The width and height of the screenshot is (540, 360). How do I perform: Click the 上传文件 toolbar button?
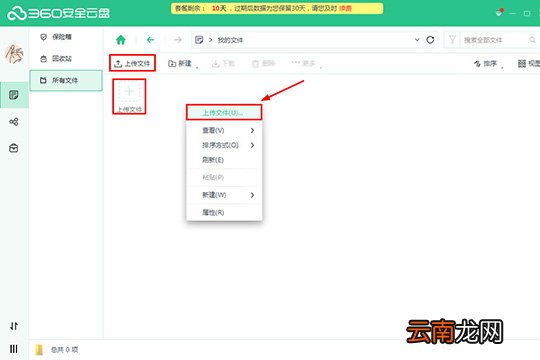click(x=132, y=63)
